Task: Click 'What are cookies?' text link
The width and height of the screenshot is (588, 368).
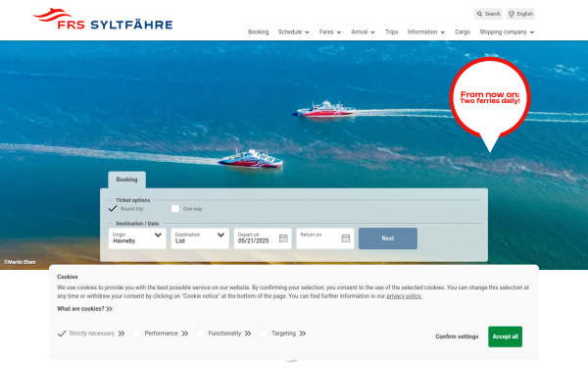Action: pos(80,309)
